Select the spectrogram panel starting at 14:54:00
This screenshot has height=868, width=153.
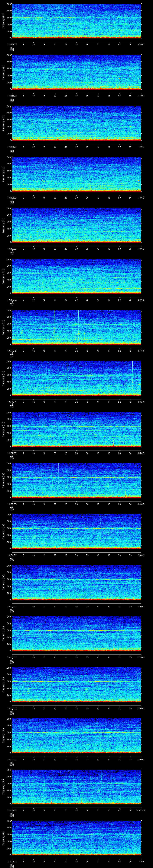pos(76,532)
